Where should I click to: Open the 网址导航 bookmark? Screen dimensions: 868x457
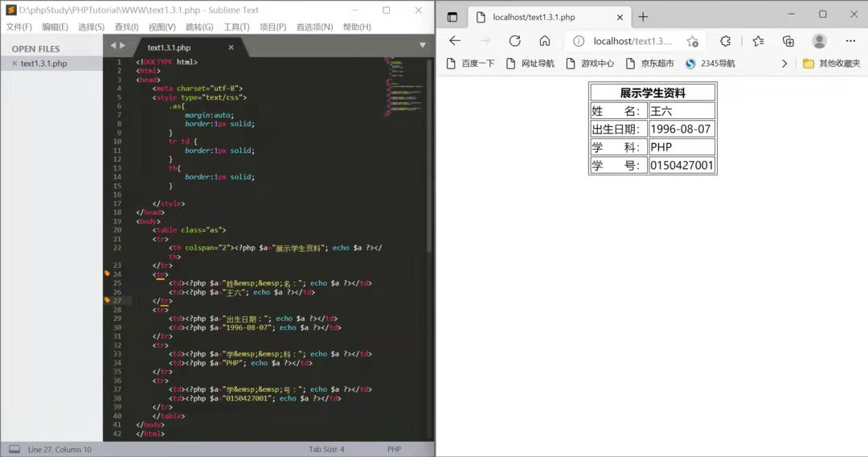pos(530,64)
